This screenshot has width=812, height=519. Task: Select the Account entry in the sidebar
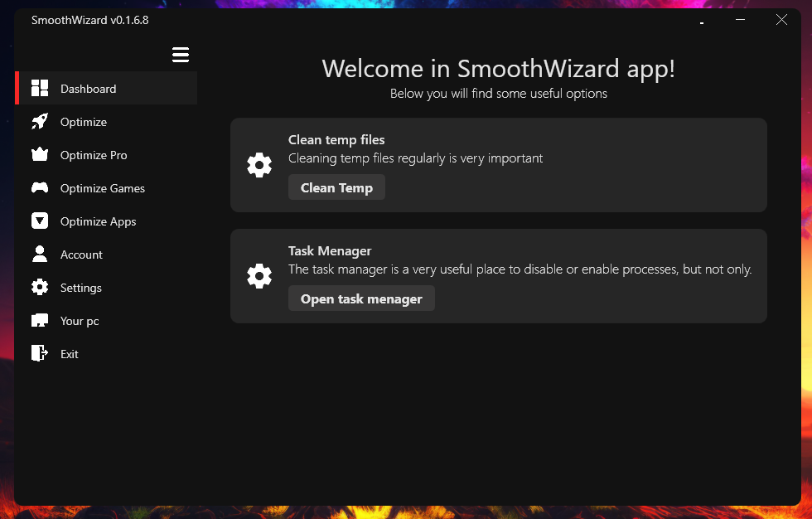point(81,254)
